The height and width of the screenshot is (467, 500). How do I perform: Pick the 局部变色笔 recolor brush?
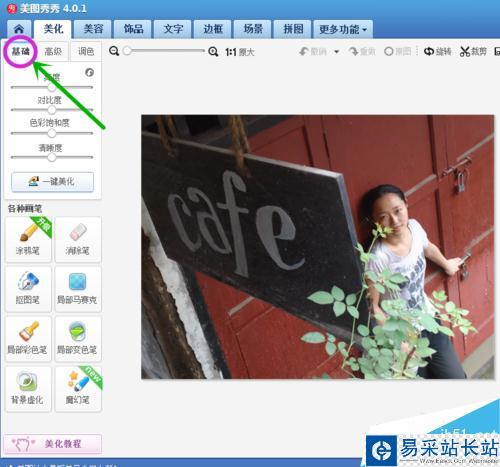click(78, 339)
